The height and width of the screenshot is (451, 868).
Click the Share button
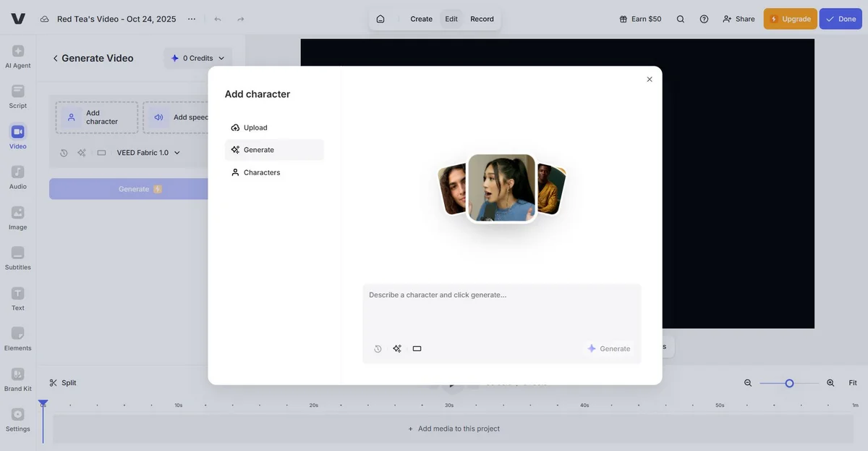point(739,19)
